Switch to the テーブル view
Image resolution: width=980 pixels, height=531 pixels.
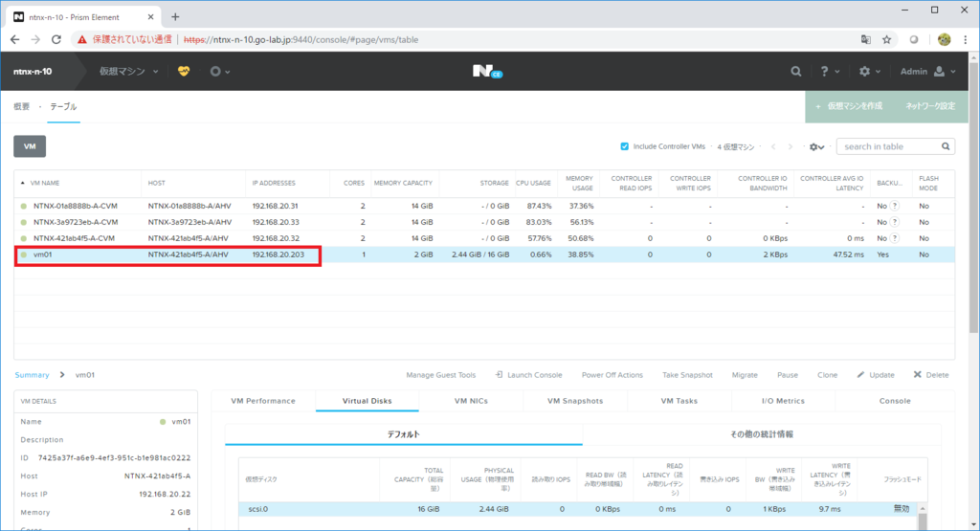(63, 107)
